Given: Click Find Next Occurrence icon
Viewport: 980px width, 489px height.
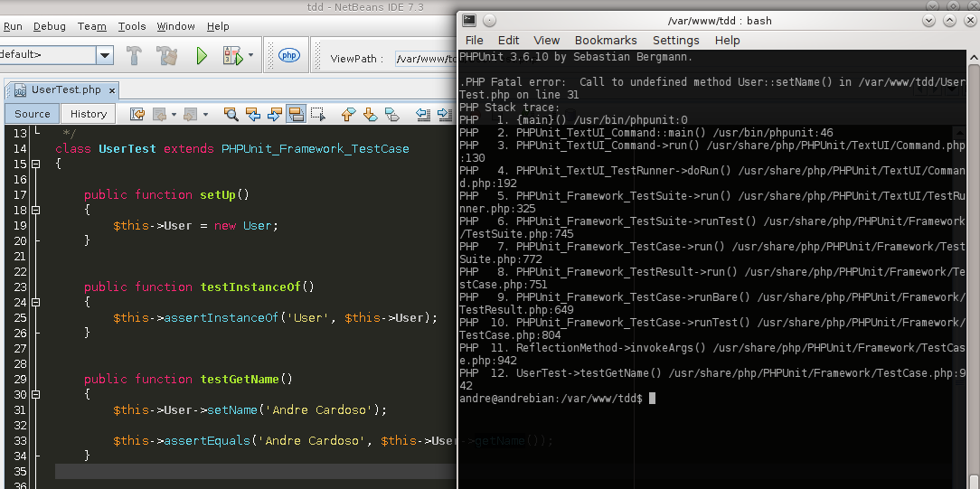Looking at the screenshot, I should 274,114.
